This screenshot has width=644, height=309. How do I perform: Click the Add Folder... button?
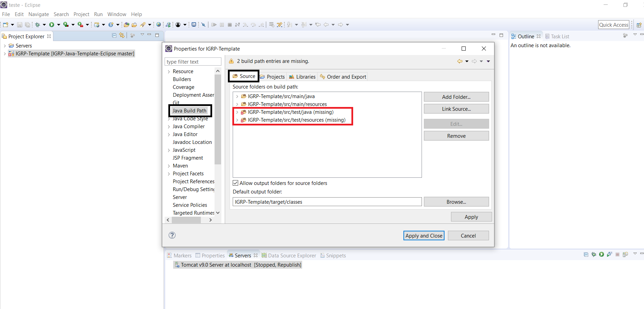tap(456, 97)
